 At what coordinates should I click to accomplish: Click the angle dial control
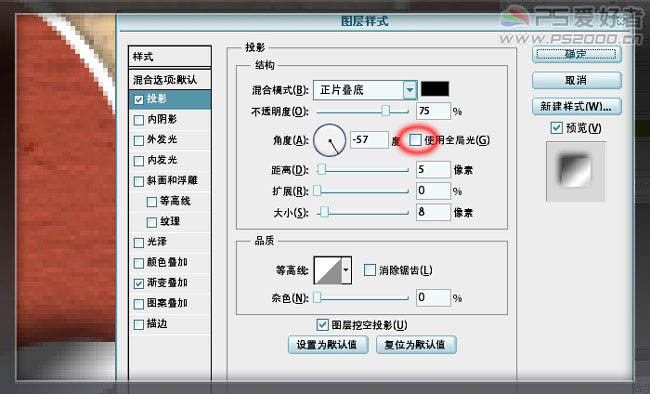[330, 140]
